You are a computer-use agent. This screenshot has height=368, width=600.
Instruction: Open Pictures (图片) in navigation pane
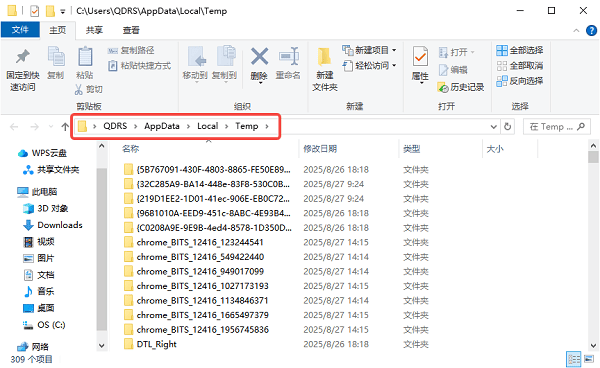tap(39, 258)
